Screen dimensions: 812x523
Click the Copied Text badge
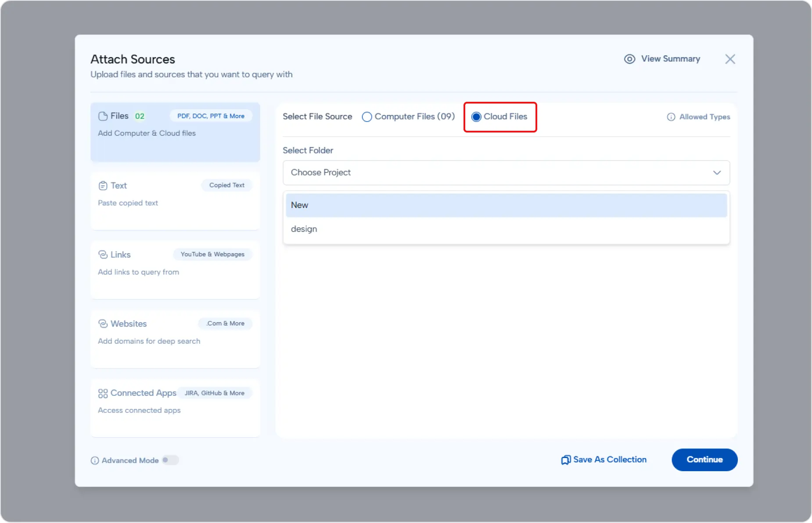[x=226, y=185]
